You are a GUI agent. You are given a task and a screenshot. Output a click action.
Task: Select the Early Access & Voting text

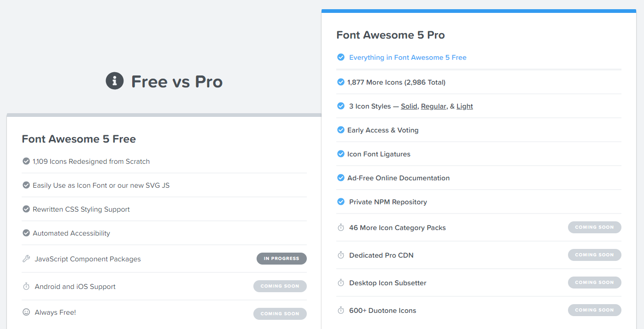click(x=383, y=130)
